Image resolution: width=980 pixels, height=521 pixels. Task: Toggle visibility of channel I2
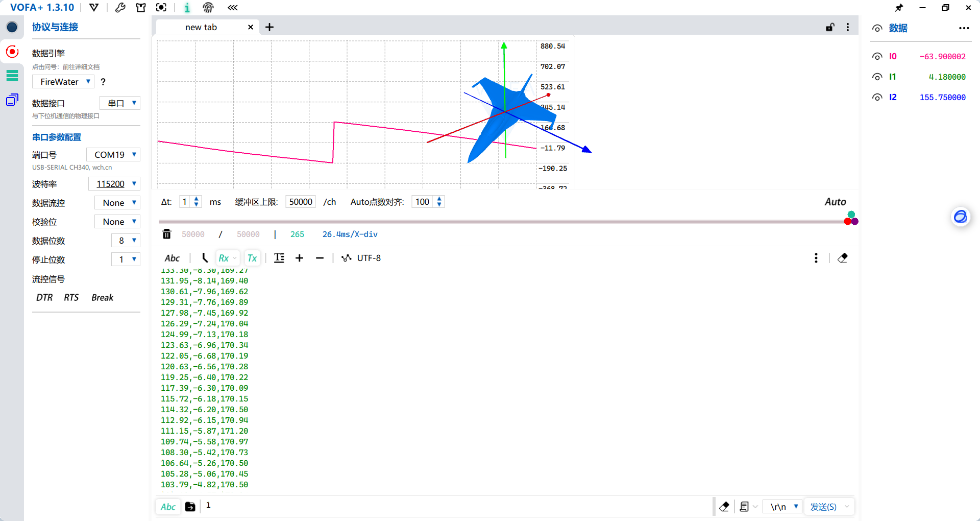(877, 98)
